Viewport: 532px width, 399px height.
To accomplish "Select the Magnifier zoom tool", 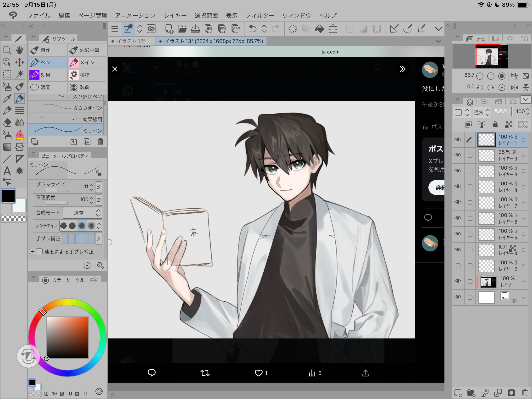I will coord(7,50).
